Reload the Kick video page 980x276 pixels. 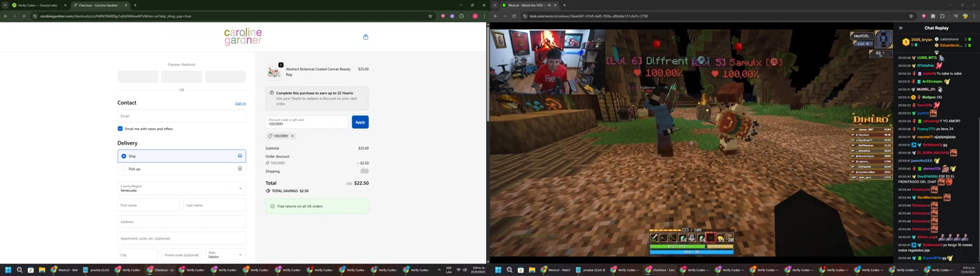click(514, 16)
